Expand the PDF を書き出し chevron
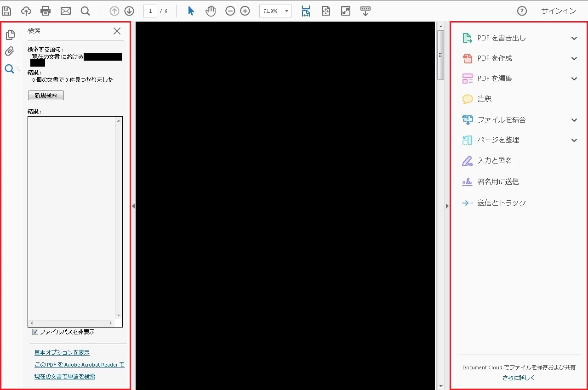This screenshot has height=390, width=588. [574, 38]
